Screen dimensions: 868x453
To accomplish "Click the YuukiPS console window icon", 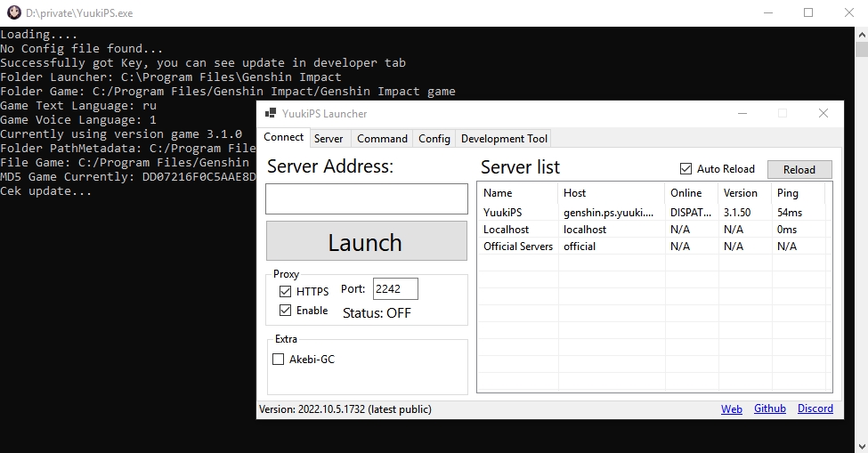I will tap(14, 12).
